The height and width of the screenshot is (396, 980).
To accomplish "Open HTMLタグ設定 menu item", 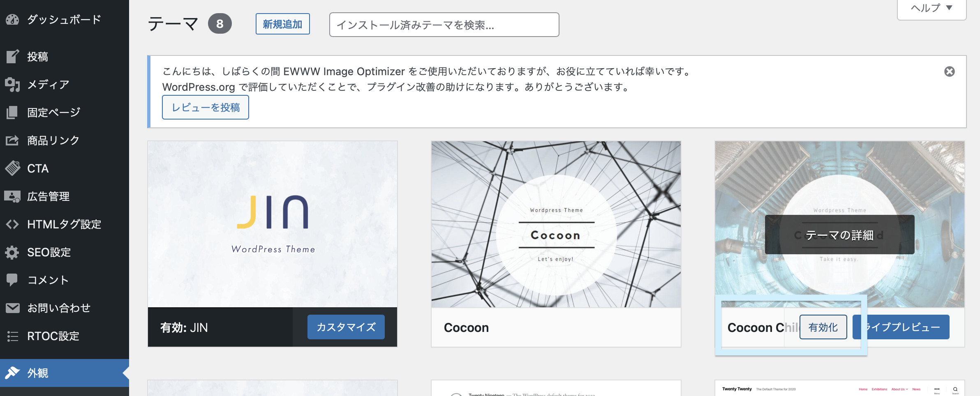I will coord(64,224).
